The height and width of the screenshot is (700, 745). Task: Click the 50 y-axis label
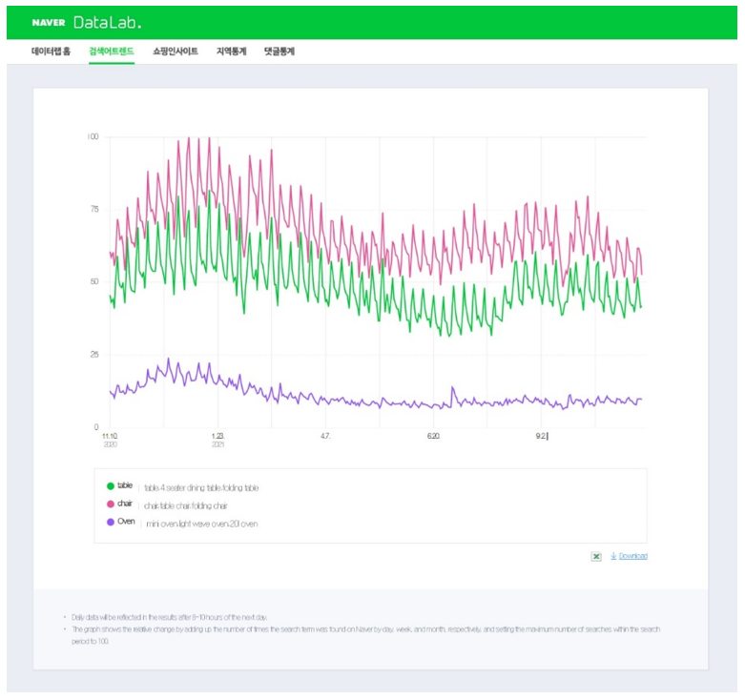pos(94,281)
